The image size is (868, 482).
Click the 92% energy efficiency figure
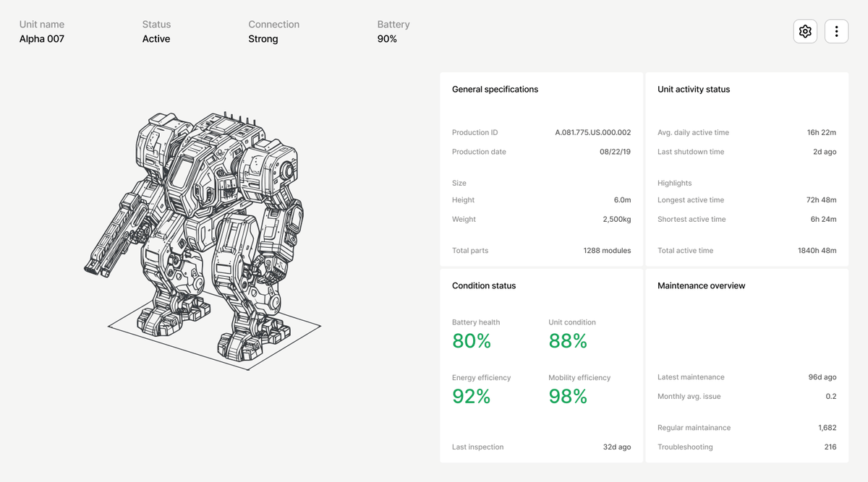pyautogui.click(x=472, y=396)
